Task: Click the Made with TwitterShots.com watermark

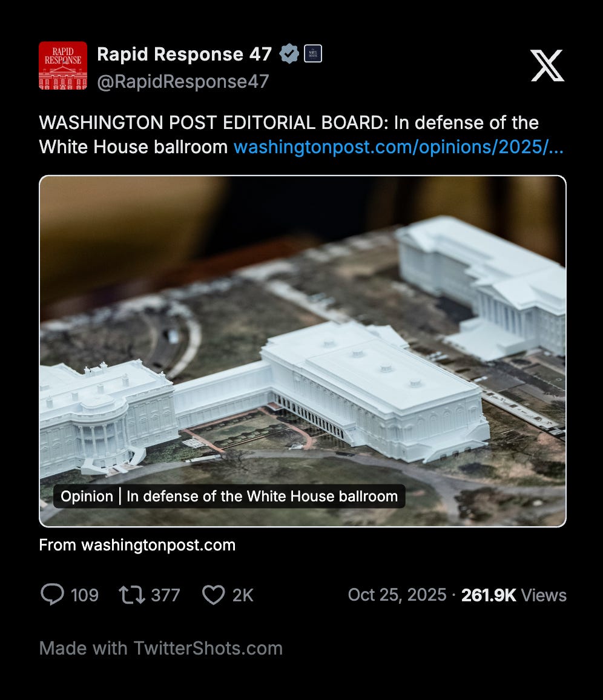Action: tap(160, 648)
